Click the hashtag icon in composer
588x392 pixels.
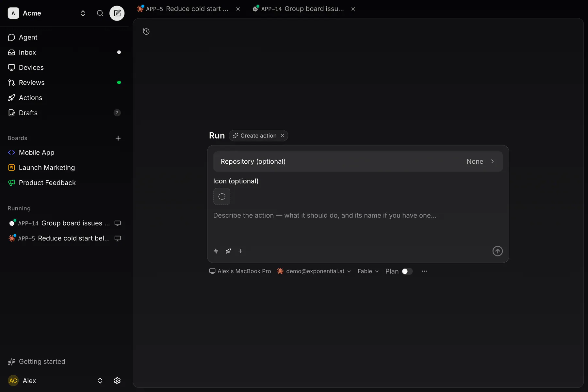click(216, 251)
